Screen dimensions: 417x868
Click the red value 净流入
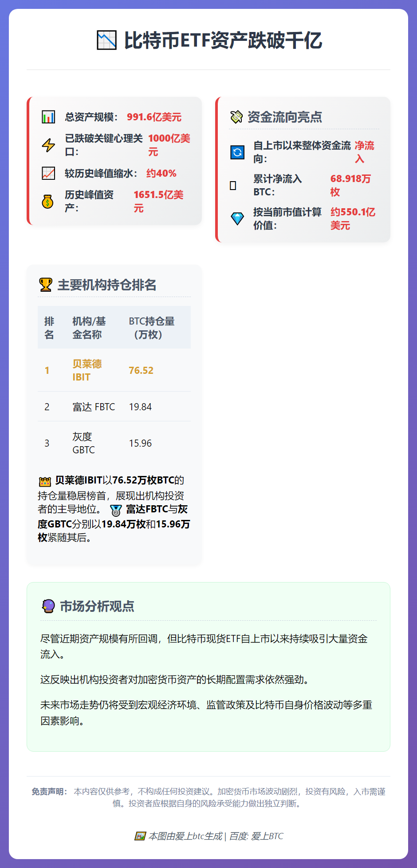(x=364, y=152)
